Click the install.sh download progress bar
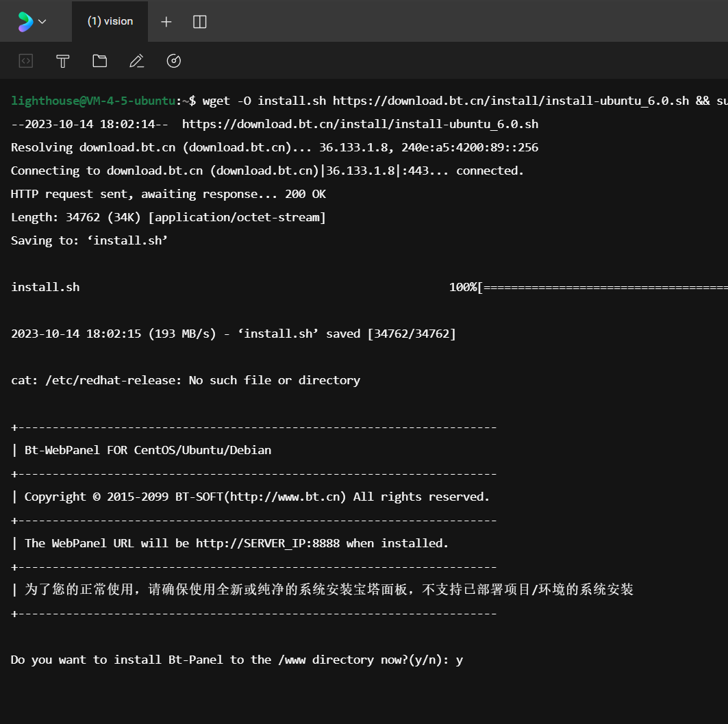 click(603, 287)
